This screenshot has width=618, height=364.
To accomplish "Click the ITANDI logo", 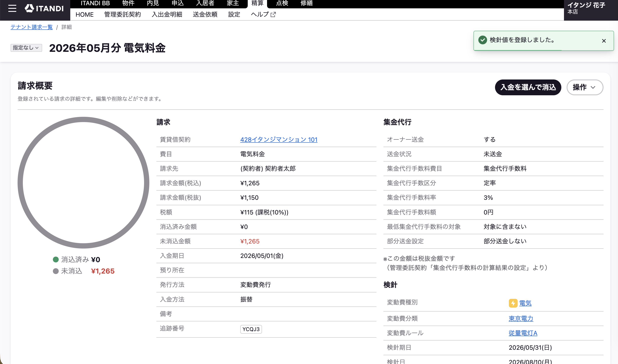I will [44, 9].
